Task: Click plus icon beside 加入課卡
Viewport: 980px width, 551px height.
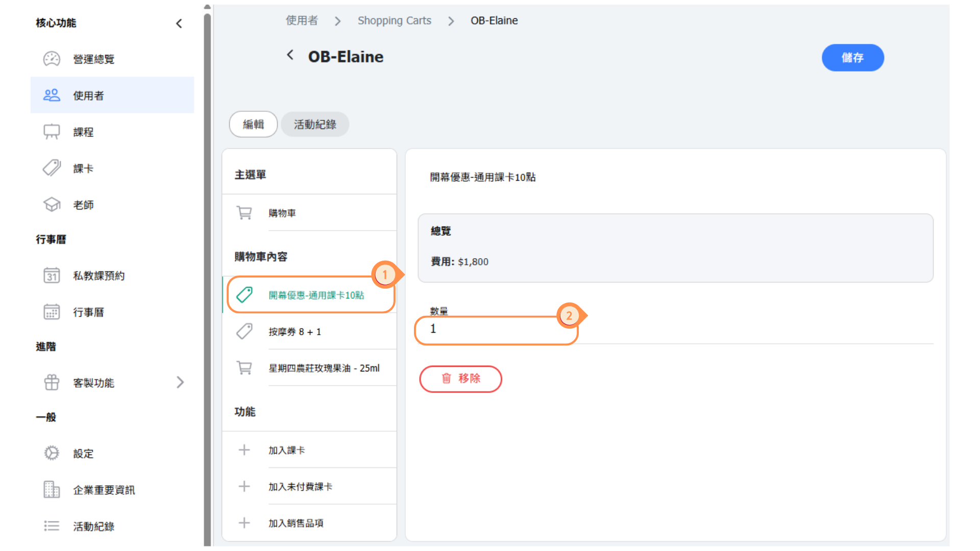Action: click(x=244, y=450)
